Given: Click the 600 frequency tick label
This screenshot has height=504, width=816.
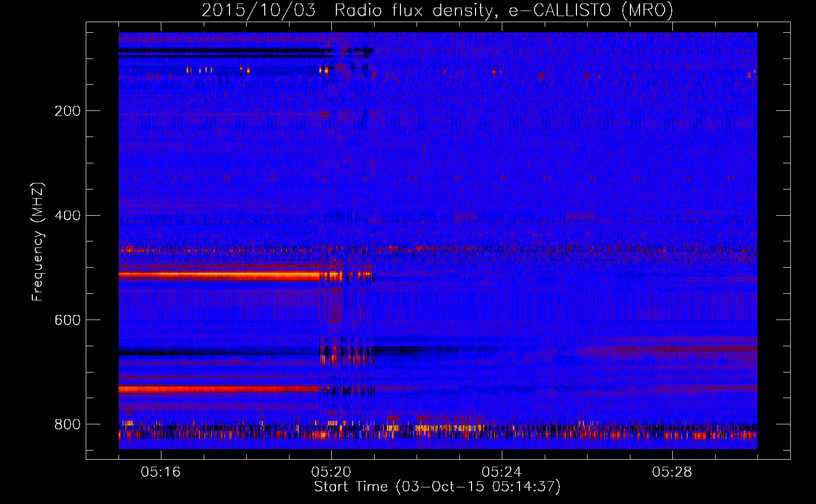Looking at the screenshot, I should [x=68, y=320].
